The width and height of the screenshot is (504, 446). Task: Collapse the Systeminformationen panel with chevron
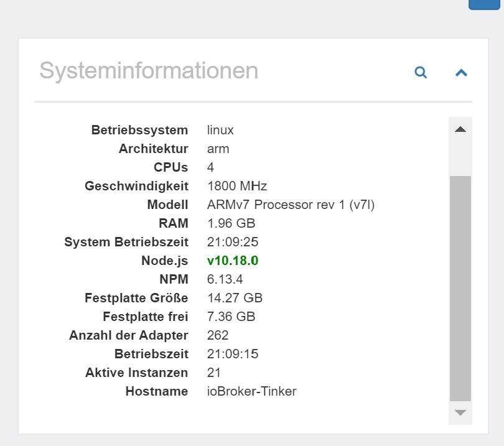tap(461, 73)
